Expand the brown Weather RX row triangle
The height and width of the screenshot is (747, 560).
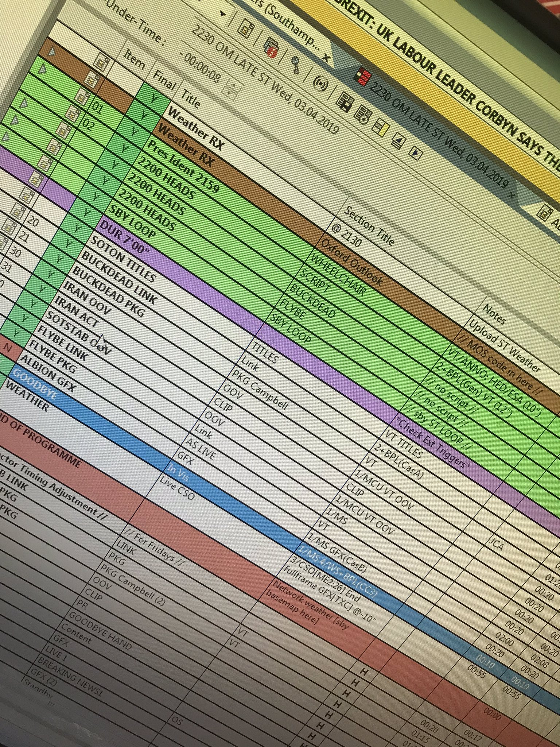52,52
